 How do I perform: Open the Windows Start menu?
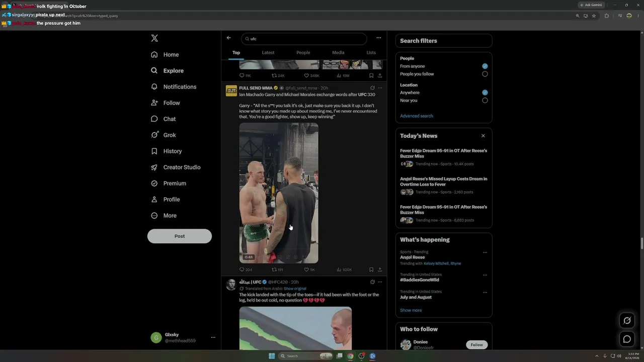(x=272, y=356)
